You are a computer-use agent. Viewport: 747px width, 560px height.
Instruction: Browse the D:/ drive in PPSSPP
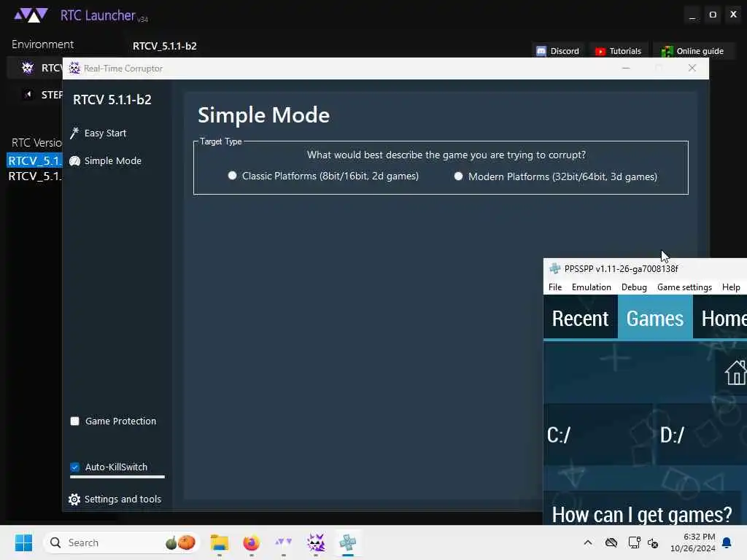click(x=703, y=435)
